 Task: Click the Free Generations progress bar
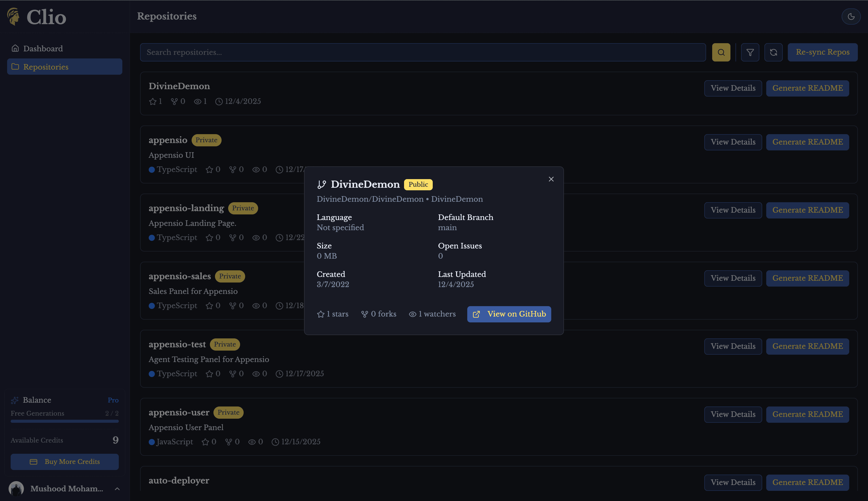[x=65, y=421]
